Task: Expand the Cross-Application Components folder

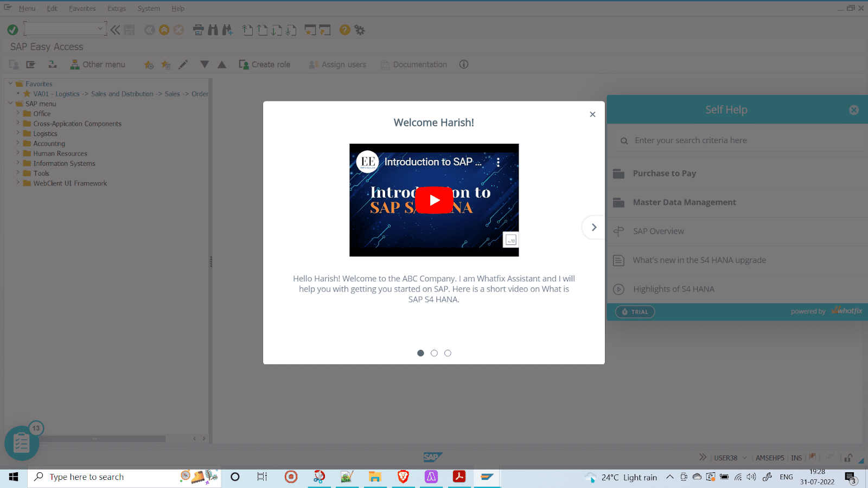Action: click(x=18, y=123)
